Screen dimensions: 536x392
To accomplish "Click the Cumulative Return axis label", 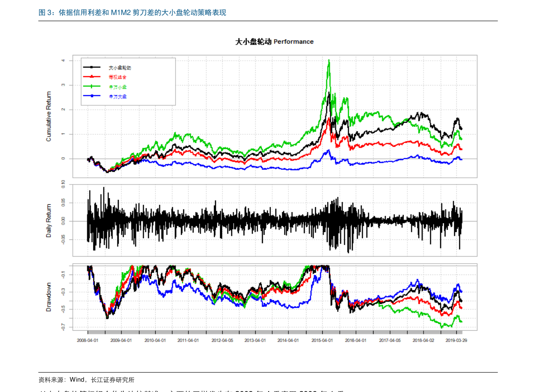I will tap(49, 117).
